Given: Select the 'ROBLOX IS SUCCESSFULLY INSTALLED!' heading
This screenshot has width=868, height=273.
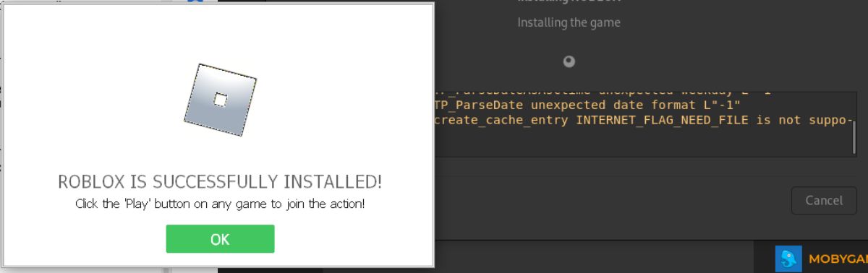Looking at the screenshot, I should (220, 181).
